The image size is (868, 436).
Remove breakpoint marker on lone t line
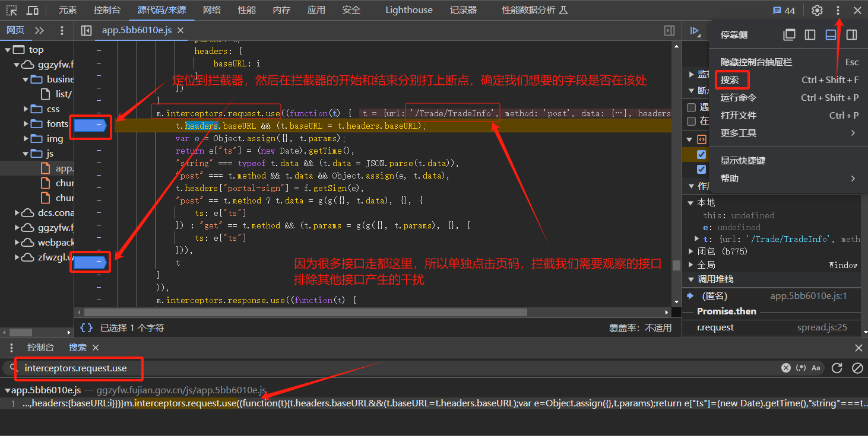coord(90,262)
